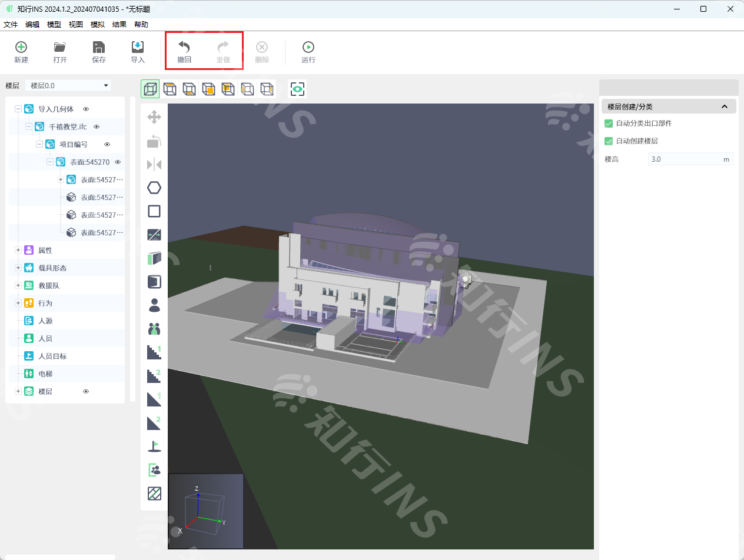Toggle visibility eye of 导入几何体
The width and height of the screenshot is (744, 560).
[86, 109]
